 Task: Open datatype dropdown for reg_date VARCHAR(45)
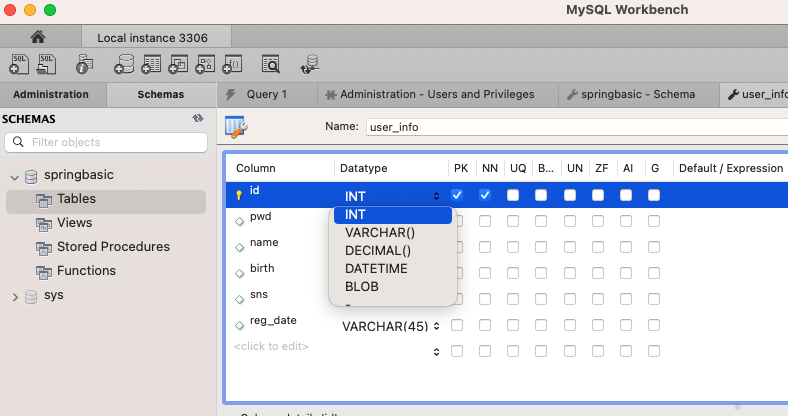tap(436, 326)
